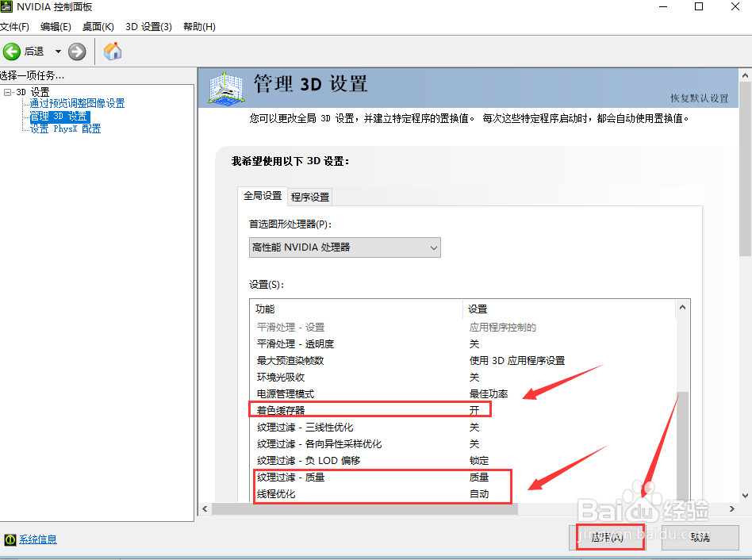
Task: Open the 文件(F) menu
Action: pos(14,27)
